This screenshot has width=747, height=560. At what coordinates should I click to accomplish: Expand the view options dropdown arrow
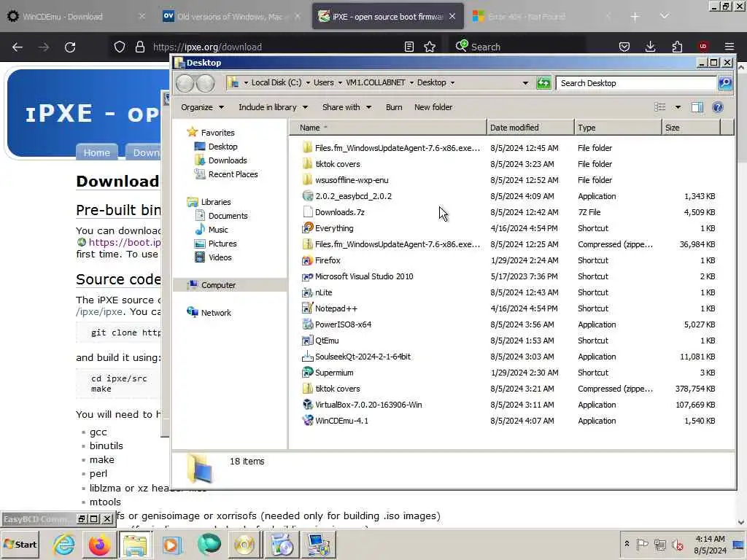click(678, 107)
